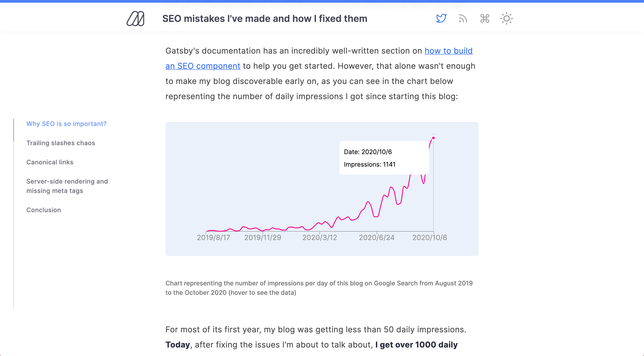Click the pink data point on chart

click(x=434, y=138)
